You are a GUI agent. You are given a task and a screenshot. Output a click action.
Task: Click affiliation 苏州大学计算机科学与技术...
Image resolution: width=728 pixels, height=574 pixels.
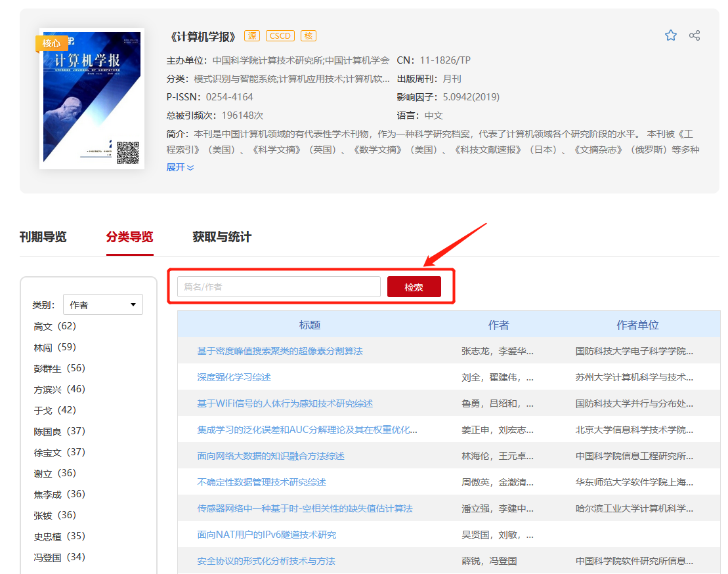coord(634,377)
